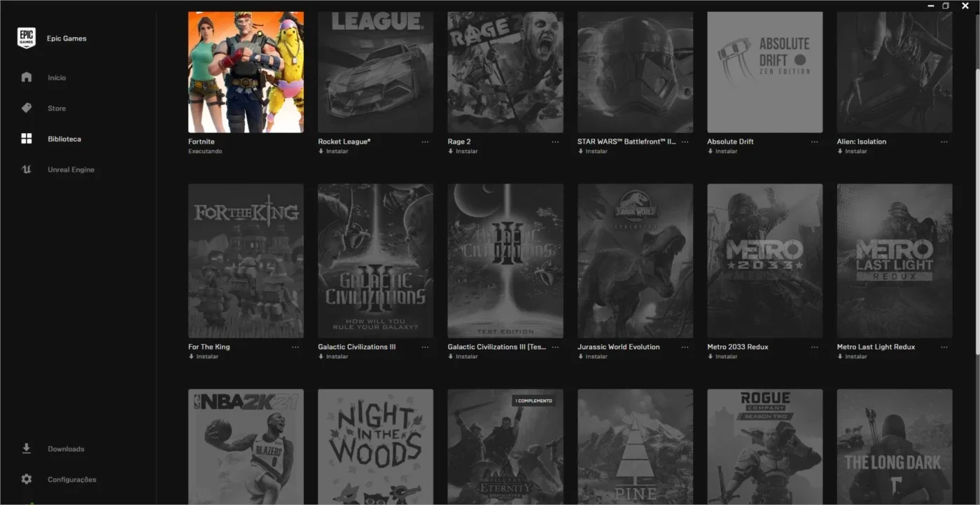Select Pillars of Eternity cover art
This screenshot has width=980, height=505.
tap(505, 447)
